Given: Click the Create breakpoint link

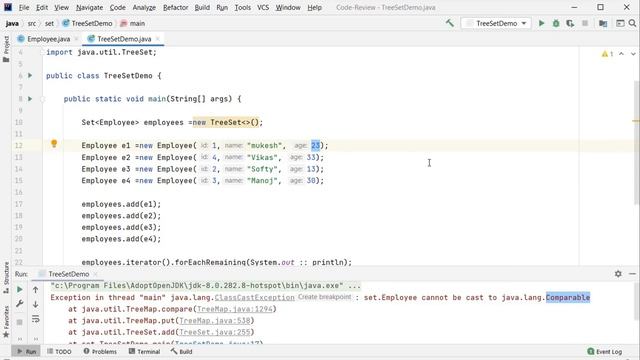Looking at the screenshot, I should tap(324, 297).
